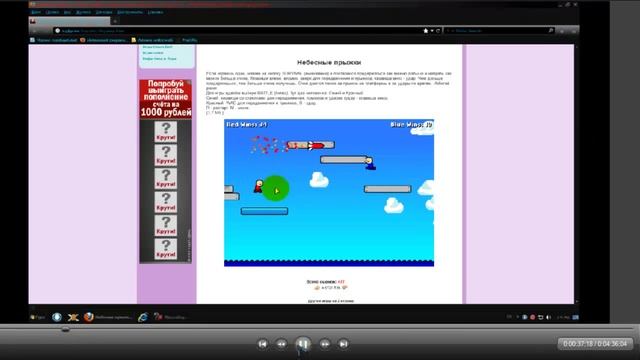
Task: Open the blue round taskbar icon next to Start
Action: (57, 317)
